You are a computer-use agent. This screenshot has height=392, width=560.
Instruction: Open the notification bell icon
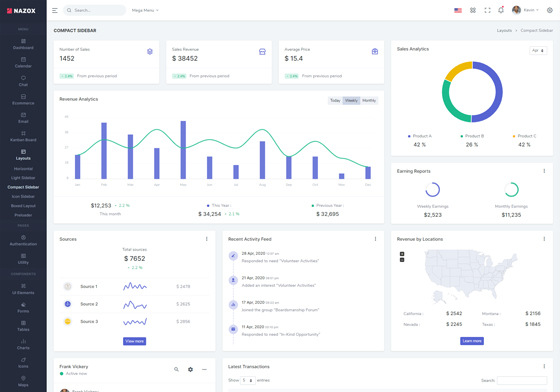[x=501, y=10]
